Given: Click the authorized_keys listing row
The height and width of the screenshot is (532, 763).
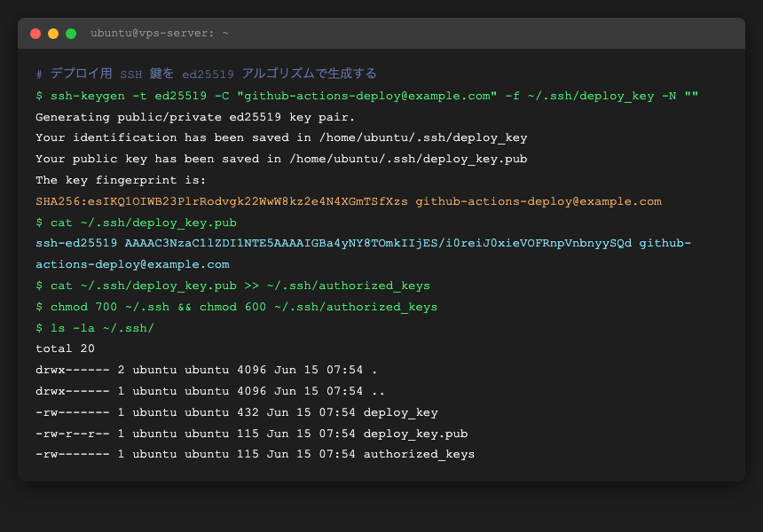Looking at the screenshot, I should pyautogui.click(x=255, y=454).
